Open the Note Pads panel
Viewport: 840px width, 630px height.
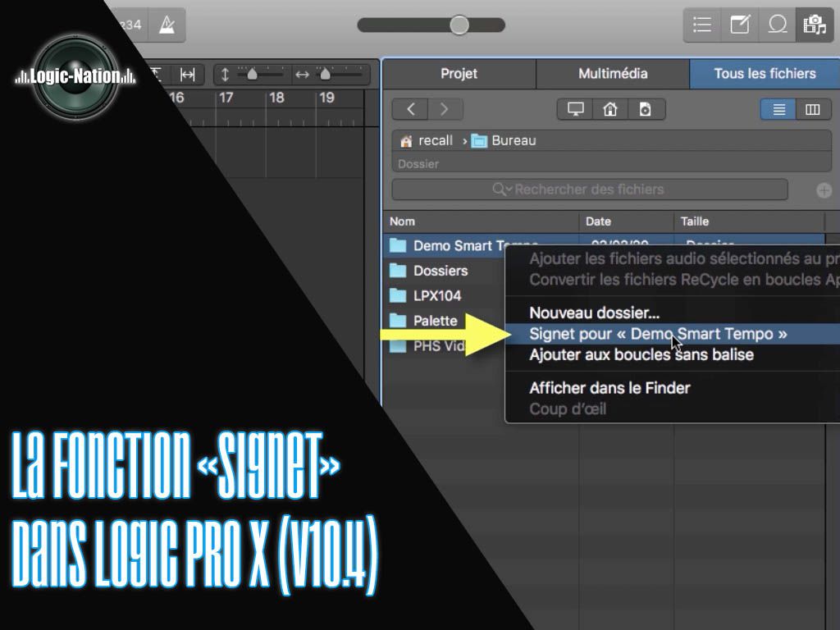tap(740, 25)
